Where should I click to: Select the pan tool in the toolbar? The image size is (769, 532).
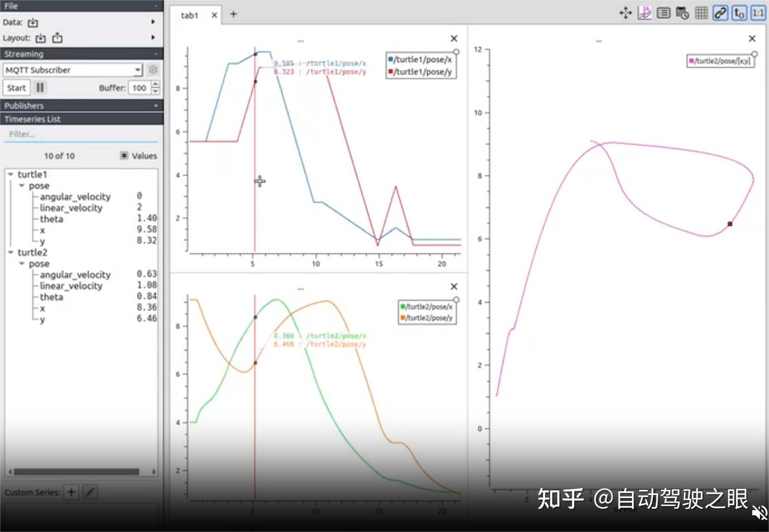pyautogui.click(x=625, y=13)
